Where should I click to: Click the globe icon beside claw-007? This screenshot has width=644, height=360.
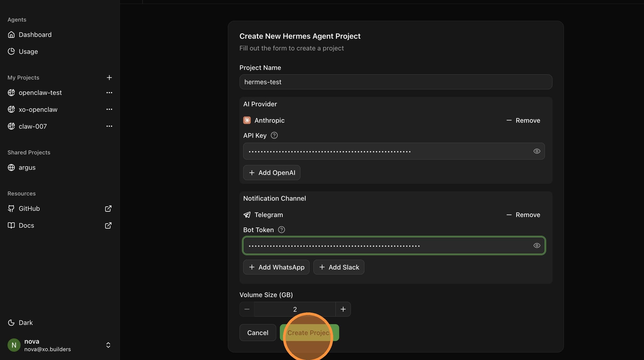[x=11, y=126]
